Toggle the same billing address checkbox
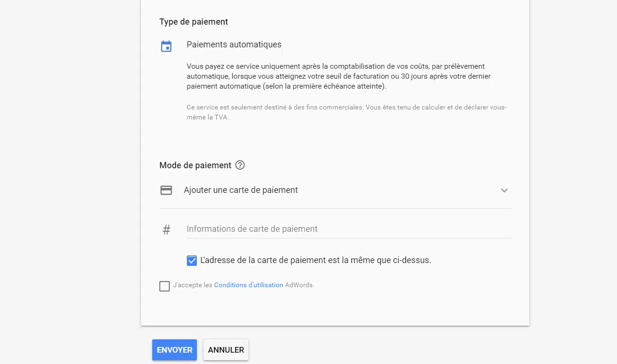 click(x=192, y=260)
